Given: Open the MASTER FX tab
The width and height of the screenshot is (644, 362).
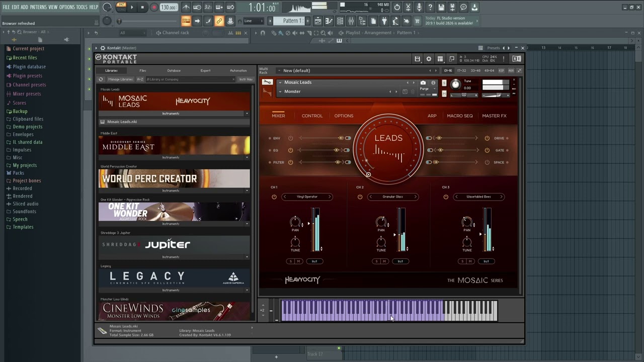Looking at the screenshot, I should point(494,116).
